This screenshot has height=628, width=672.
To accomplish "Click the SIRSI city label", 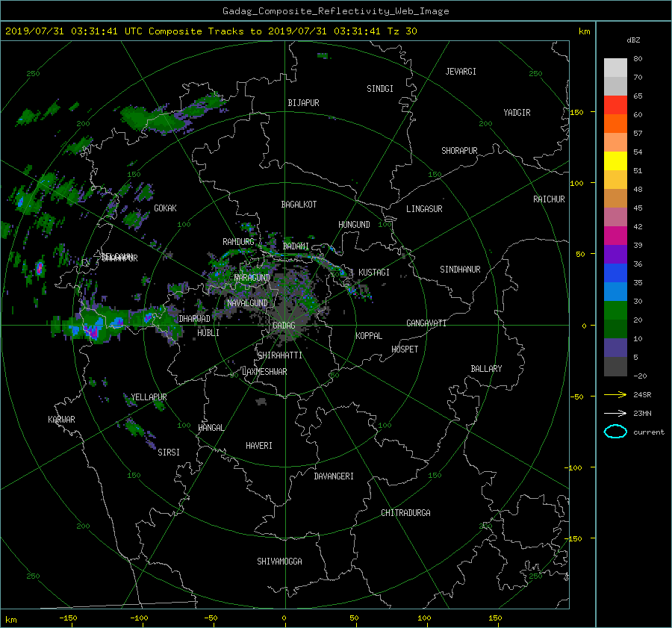I will pyautogui.click(x=169, y=453).
